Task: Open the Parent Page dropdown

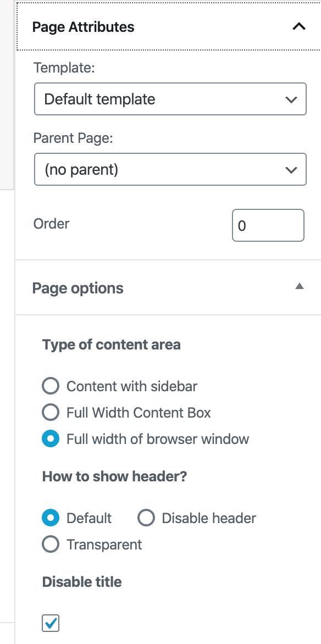Action: (x=170, y=169)
